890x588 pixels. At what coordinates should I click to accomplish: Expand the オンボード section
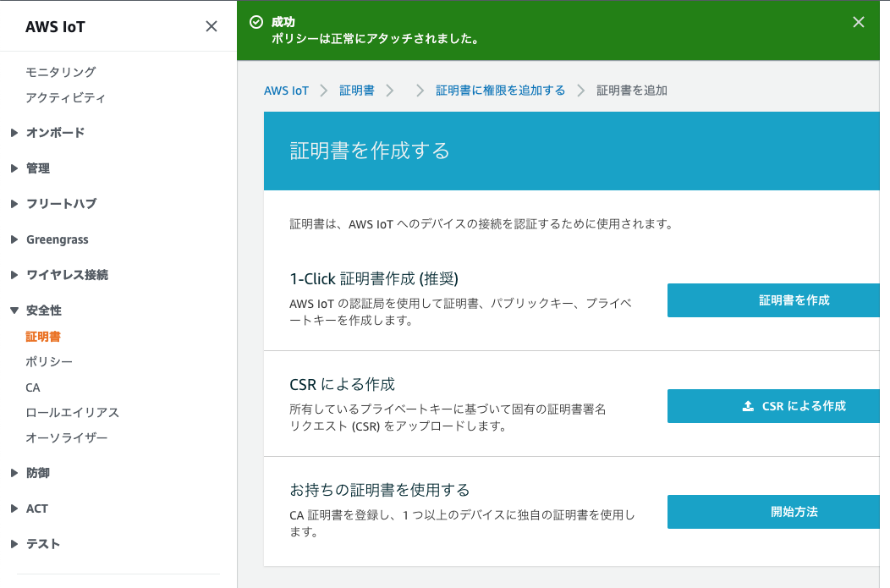(14, 133)
